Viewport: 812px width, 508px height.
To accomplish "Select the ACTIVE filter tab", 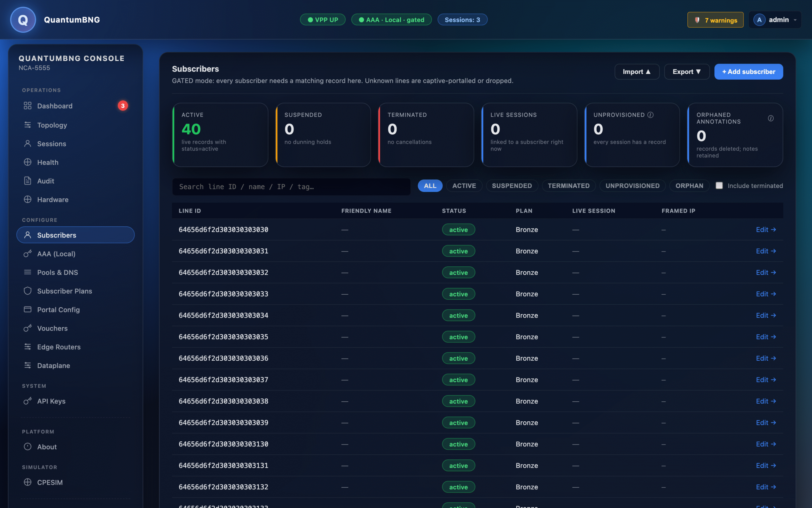I will point(464,186).
